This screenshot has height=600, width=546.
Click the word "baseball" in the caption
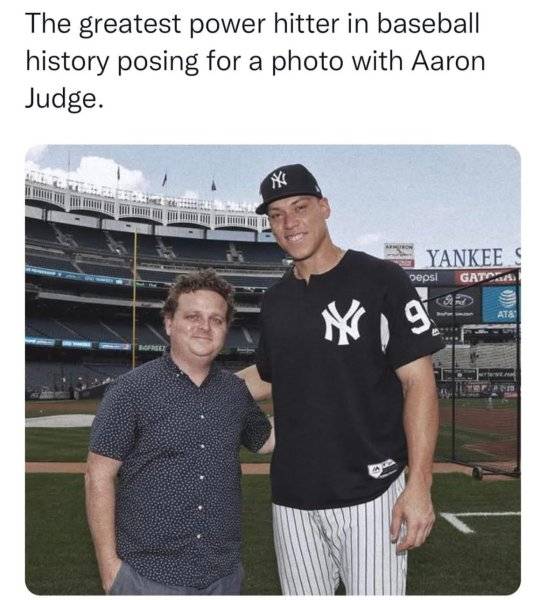tap(428, 23)
